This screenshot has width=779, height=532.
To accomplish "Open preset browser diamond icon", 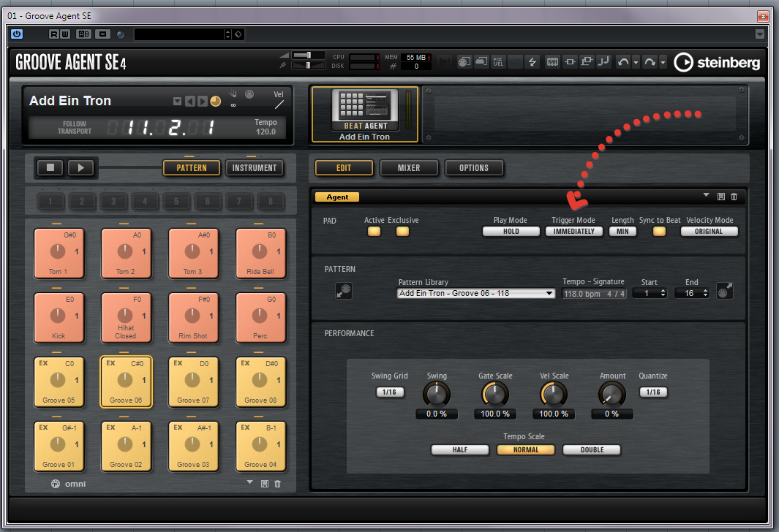I will pyautogui.click(x=238, y=34).
